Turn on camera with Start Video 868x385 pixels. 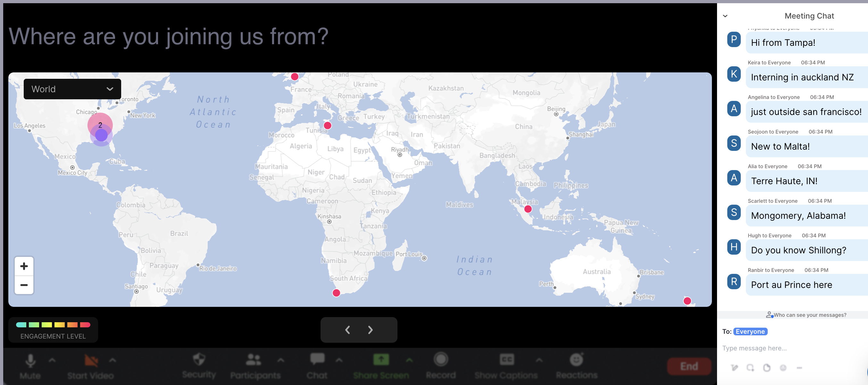(x=91, y=360)
